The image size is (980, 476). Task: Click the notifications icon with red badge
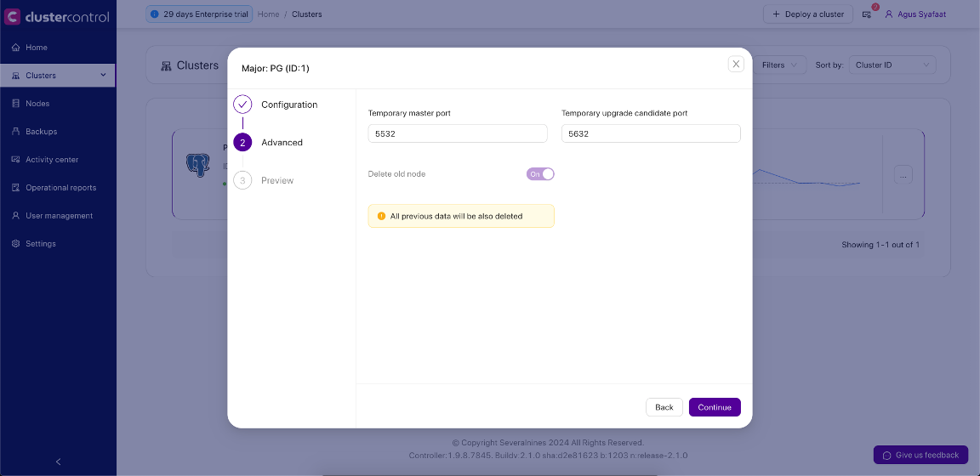(x=867, y=14)
